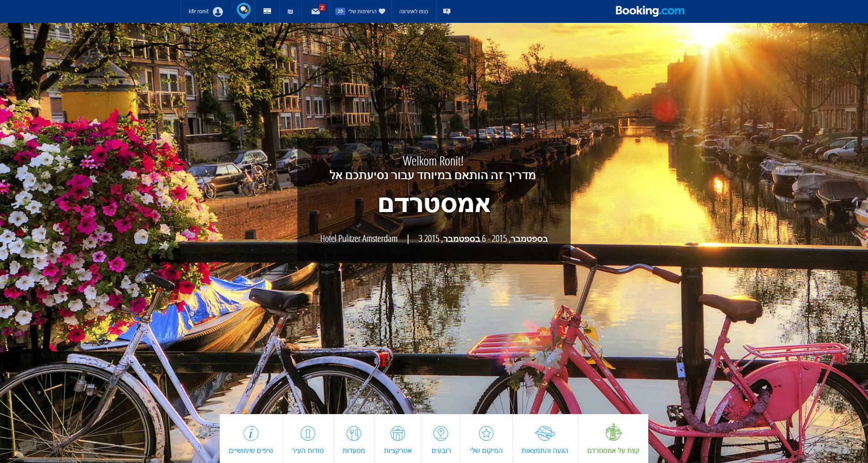The image size is (868, 463).
Task: Click Hotel Pulitzer Amsterdam text
Action: 359,239
